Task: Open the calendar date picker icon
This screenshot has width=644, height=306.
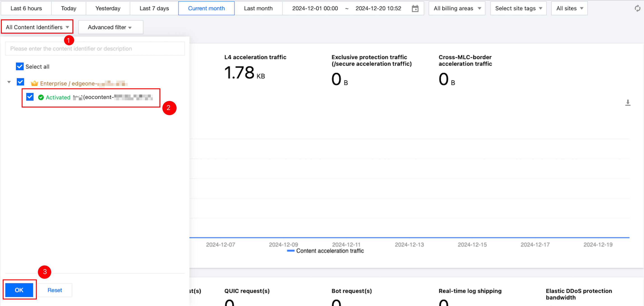Action: pyautogui.click(x=415, y=9)
